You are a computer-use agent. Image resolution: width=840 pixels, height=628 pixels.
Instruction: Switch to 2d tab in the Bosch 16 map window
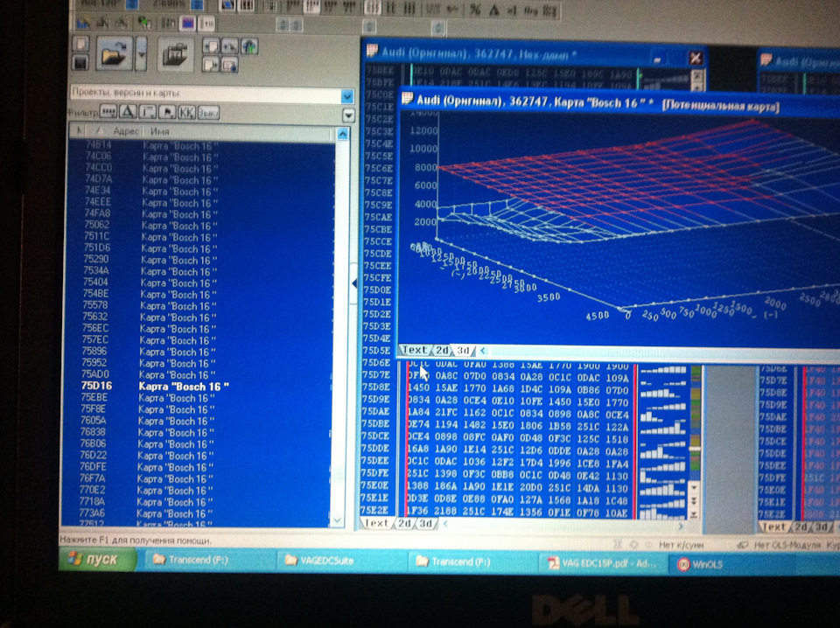pos(442,350)
